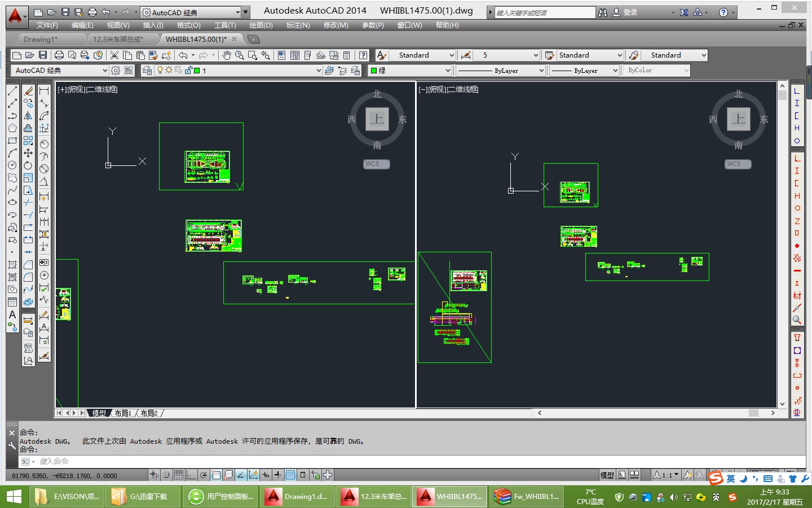Open the QuickCalc calculator icon
812x508 pixels.
pos(347,55)
